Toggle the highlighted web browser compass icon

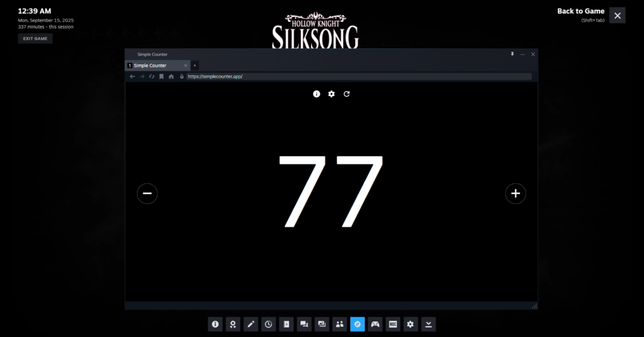coord(357,324)
